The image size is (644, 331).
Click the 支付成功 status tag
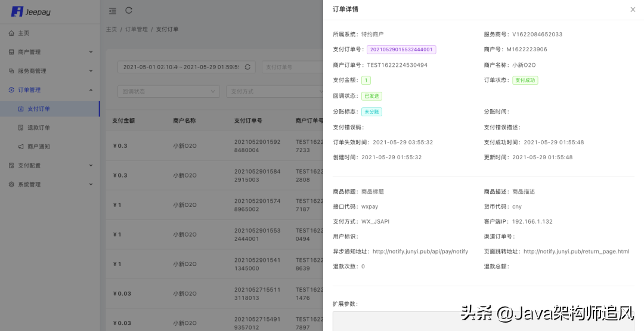point(525,80)
